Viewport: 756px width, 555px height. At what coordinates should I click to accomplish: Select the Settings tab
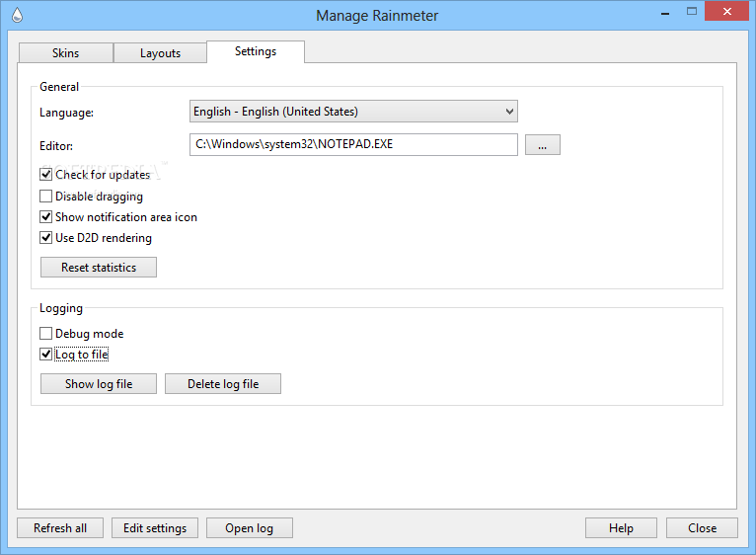pyautogui.click(x=256, y=51)
